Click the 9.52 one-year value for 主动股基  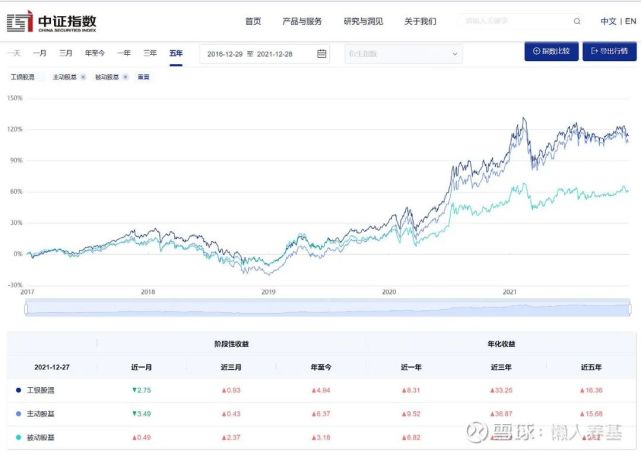point(411,414)
